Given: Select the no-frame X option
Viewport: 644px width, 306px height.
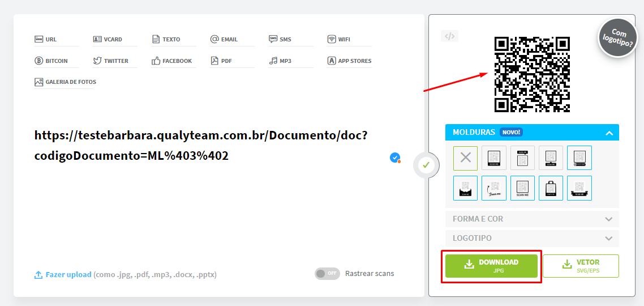Looking at the screenshot, I should pyautogui.click(x=465, y=158).
